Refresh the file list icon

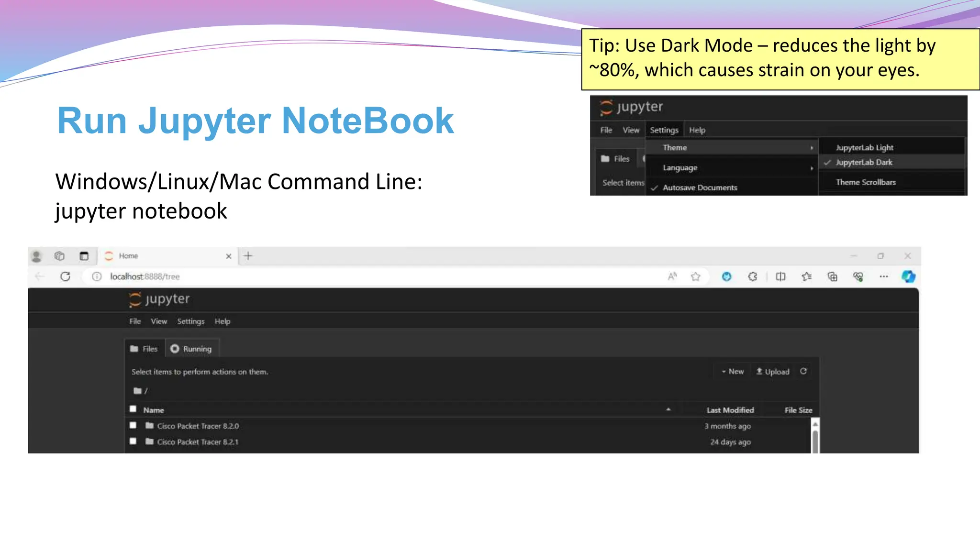[803, 371]
